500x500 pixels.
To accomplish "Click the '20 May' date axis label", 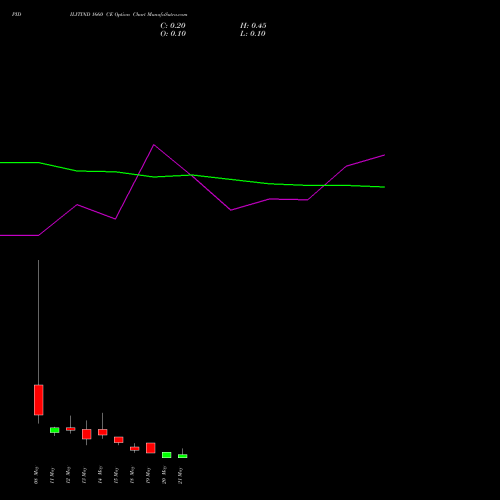I will pyautogui.click(x=164, y=475).
